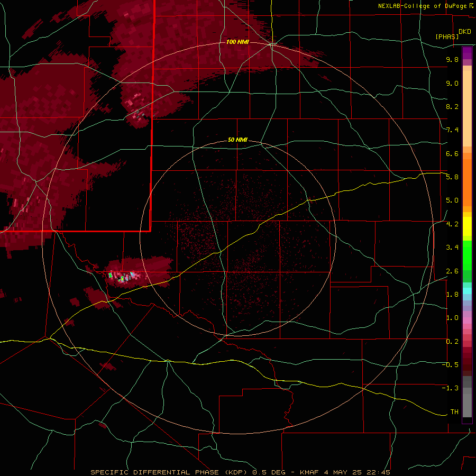
Task: Click the NEXLAB-College of DuPage label
Action: 422,6
